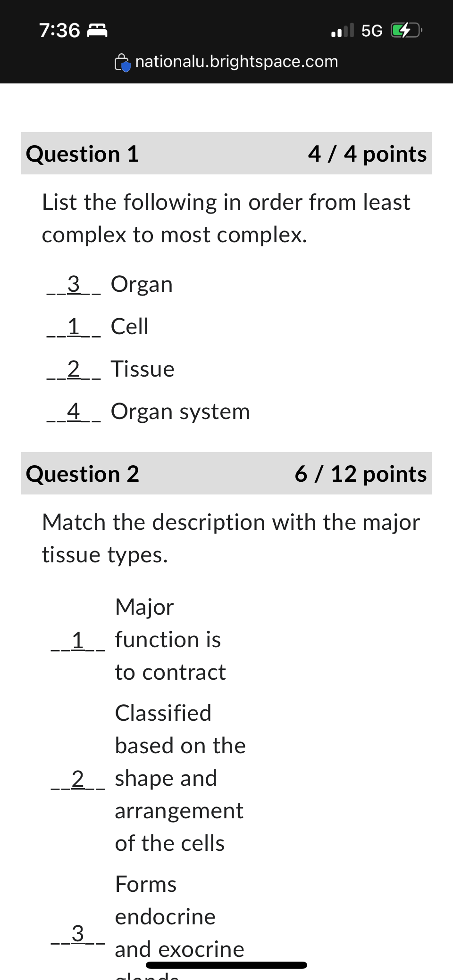Tap the privacy shield icon in address bar
The width and height of the screenshot is (453, 980).
pos(122,62)
